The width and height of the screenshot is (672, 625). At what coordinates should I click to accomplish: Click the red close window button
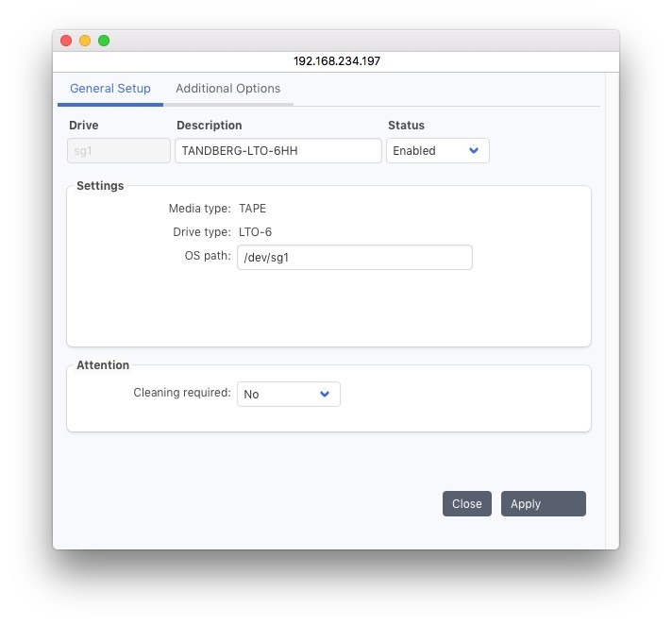(x=66, y=41)
